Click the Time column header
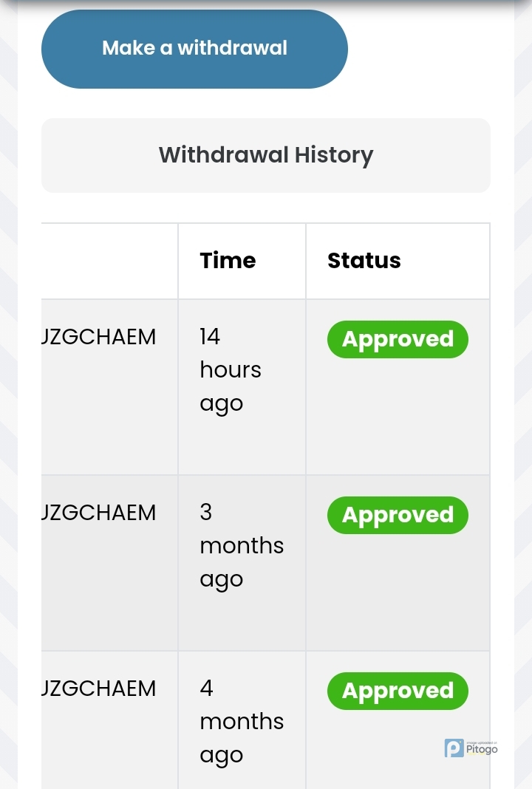Screen dimensions: 532x789 point(228,261)
